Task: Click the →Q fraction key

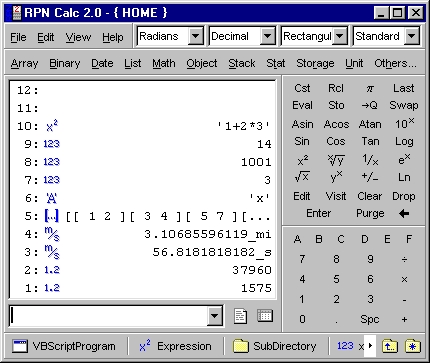Action: [370, 105]
